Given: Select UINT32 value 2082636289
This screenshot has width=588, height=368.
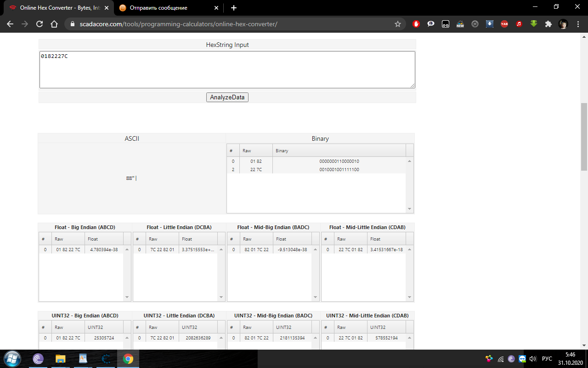Looking at the screenshot, I should click(198, 338).
